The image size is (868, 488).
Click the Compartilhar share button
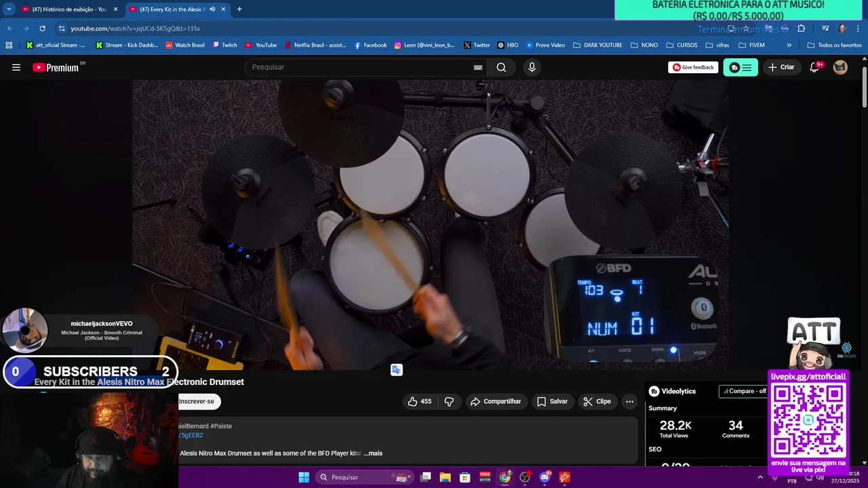(496, 401)
